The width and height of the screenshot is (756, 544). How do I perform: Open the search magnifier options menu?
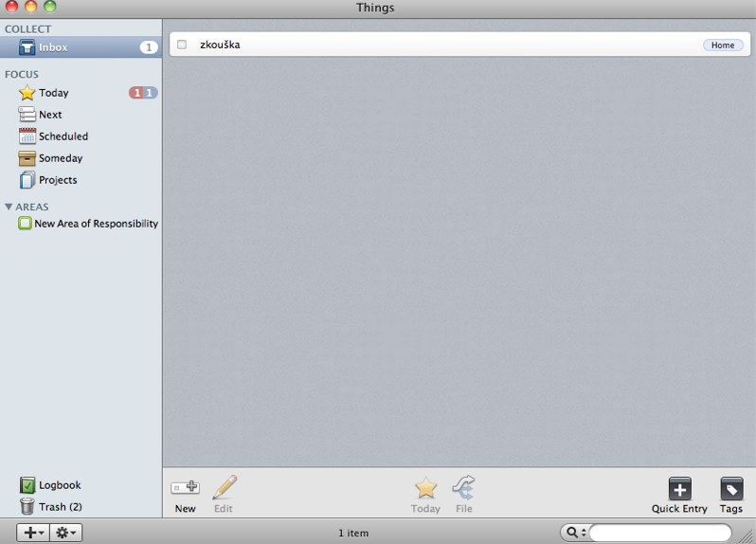[576, 533]
